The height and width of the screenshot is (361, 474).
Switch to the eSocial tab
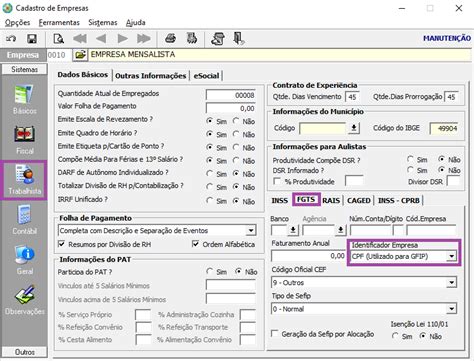(206, 76)
